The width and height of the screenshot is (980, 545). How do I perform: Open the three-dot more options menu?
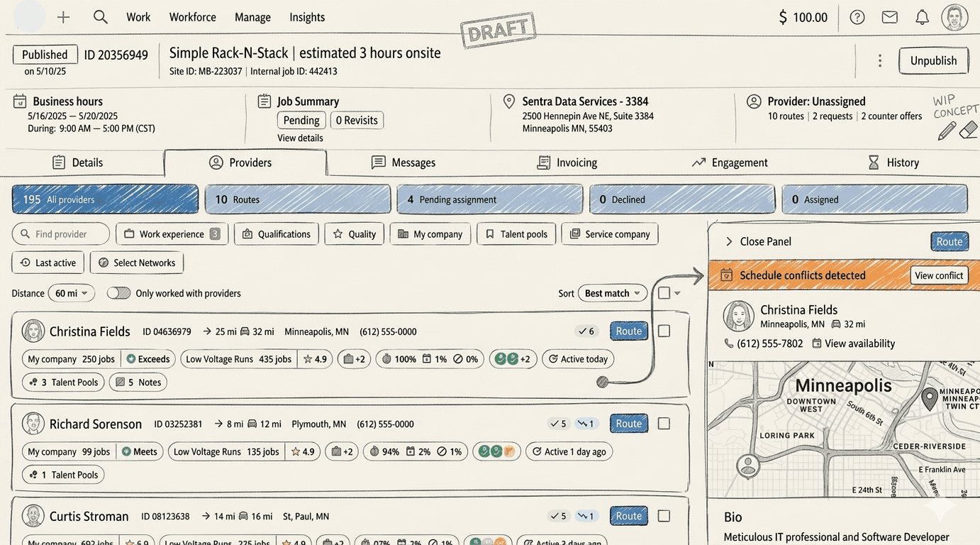click(x=880, y=60)
